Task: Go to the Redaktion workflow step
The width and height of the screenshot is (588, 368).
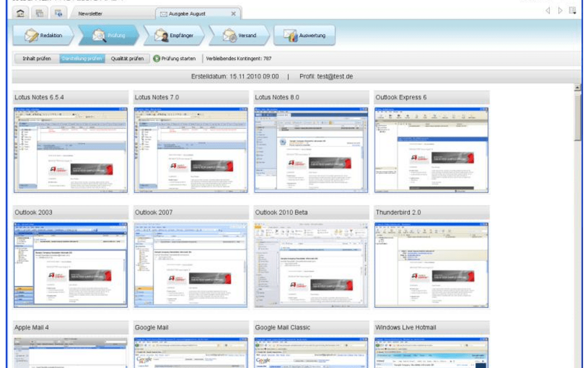Action: pos(43,35)
